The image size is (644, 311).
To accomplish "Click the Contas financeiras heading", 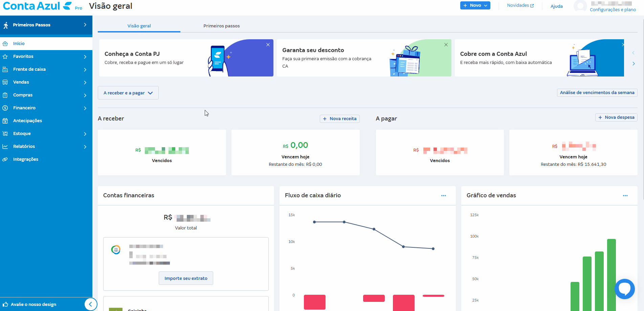I will pyautogui.click(x=129, y=196).
